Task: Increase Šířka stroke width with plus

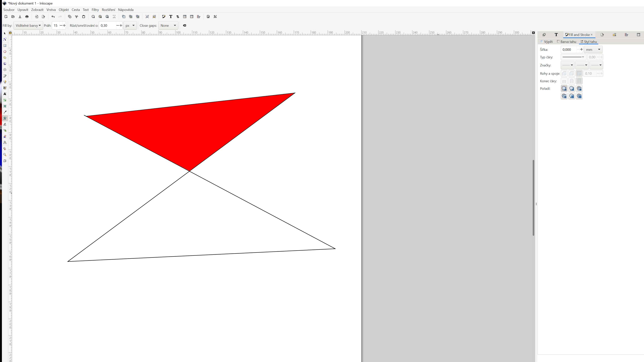Action: [581, 49]
